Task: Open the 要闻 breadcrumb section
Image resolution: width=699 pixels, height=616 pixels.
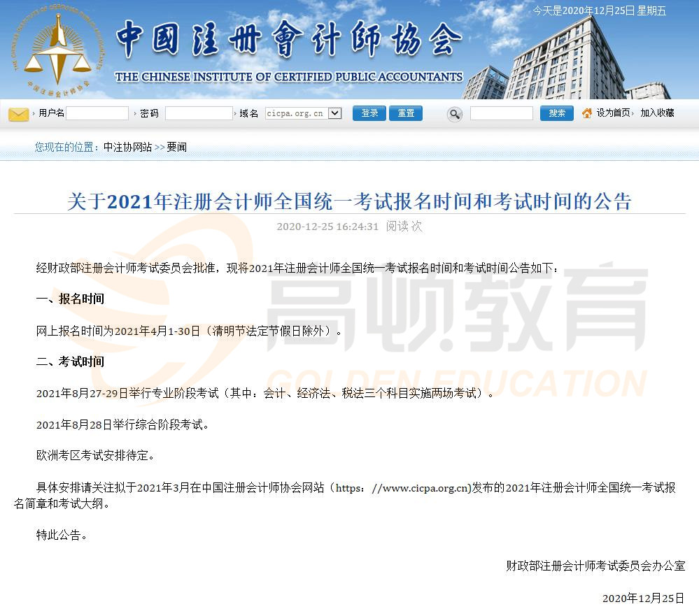Action: [176, 148]
